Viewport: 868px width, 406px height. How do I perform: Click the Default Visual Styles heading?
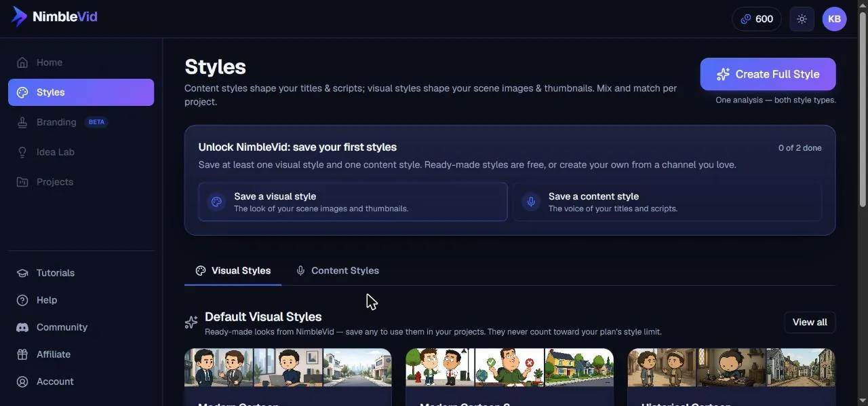point(263,316)
